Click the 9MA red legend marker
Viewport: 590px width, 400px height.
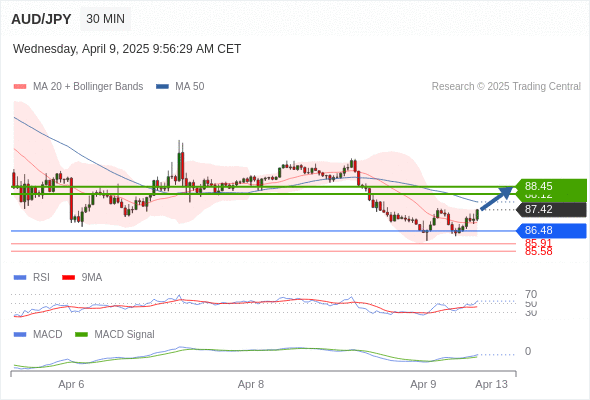(68, 278)
